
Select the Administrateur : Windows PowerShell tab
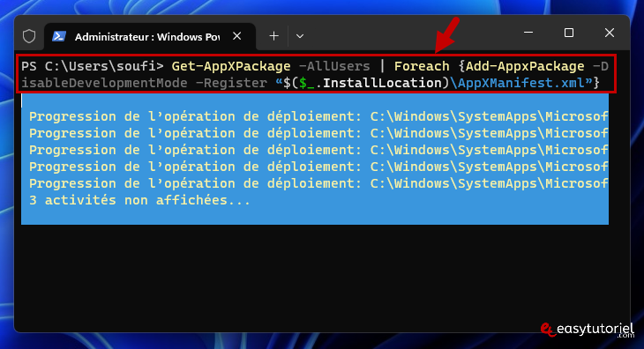pyautogui.click(x=150, y=37)
